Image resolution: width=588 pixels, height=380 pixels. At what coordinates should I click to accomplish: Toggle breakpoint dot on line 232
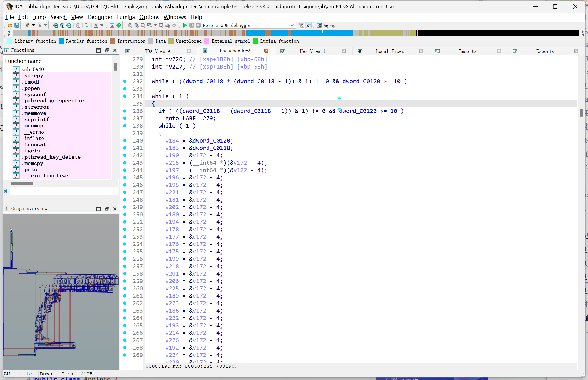[x=125, y=81]
